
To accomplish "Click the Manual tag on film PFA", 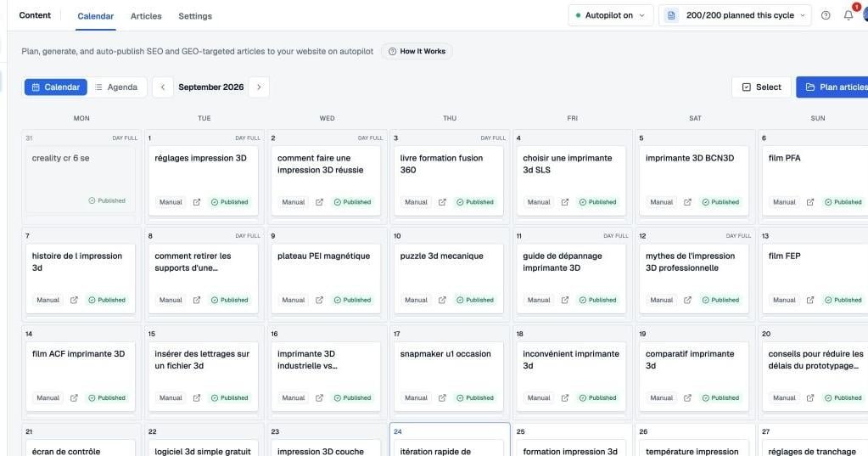I will click(784, 202).
